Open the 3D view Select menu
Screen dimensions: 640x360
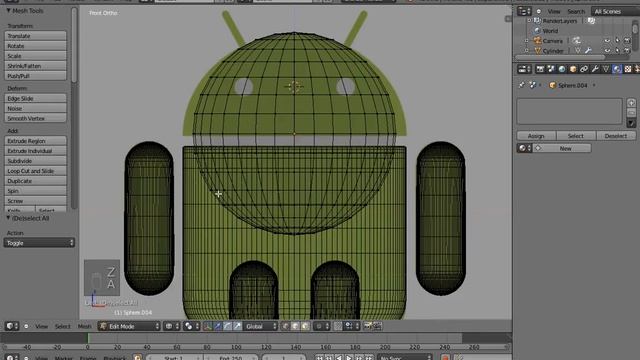62,326
